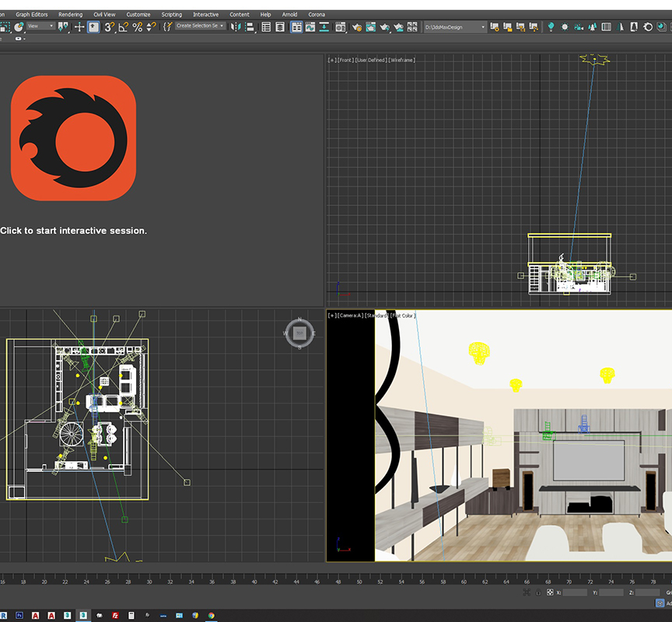The image size is (672, 622).
Task: Click the X coordinate input field
Action: [575, 592]
